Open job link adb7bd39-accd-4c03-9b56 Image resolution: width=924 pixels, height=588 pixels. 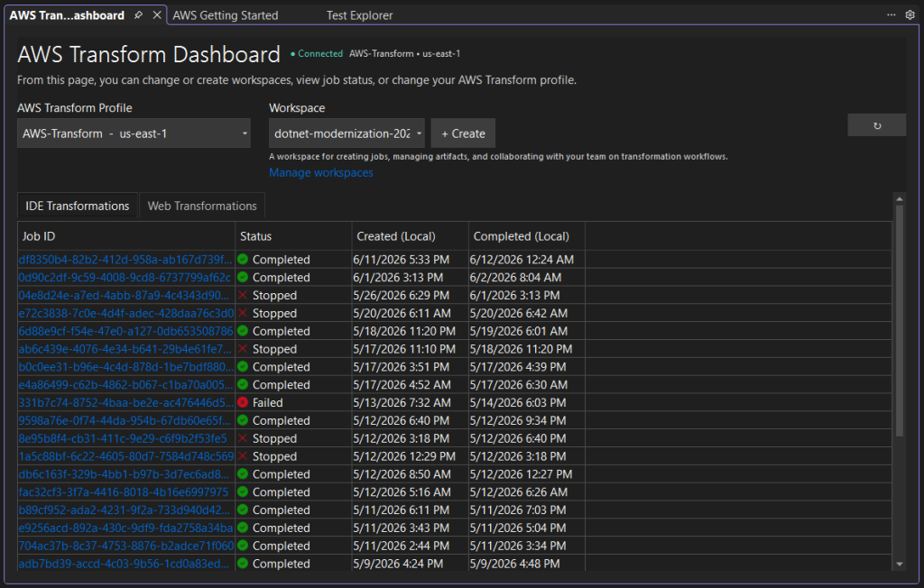pyautogui.click(x=124, y=564)
